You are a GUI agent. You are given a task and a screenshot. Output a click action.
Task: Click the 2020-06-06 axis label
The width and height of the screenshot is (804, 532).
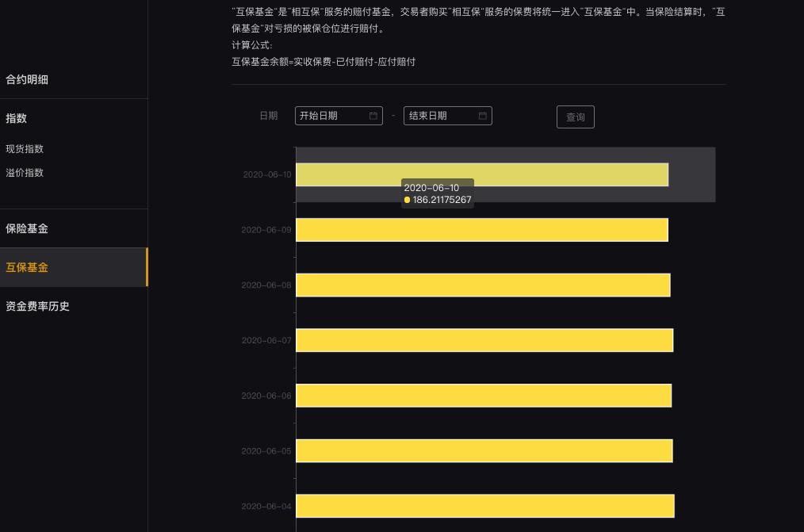pos(266,396)
